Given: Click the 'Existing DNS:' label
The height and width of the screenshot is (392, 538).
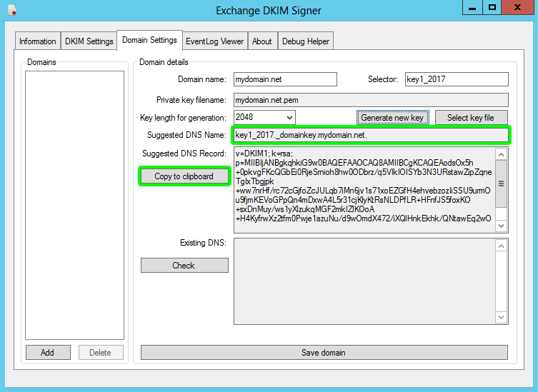Looking at the screenshot, I should [203, 243].
